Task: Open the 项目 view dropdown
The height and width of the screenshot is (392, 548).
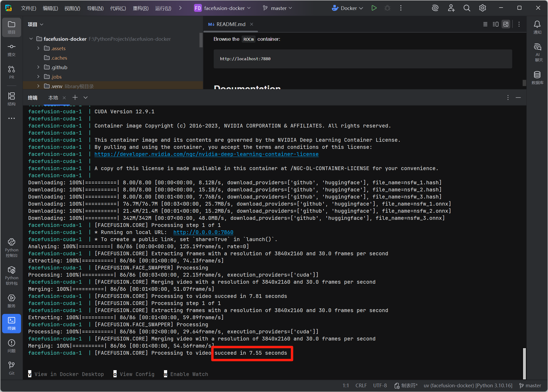Action: coord(36,24)
